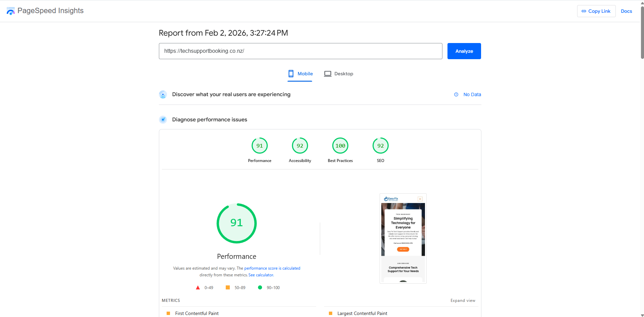The height and width of the screenshot is (317, 644).
Task: Open the Docs link
Action: click(626, 11)
